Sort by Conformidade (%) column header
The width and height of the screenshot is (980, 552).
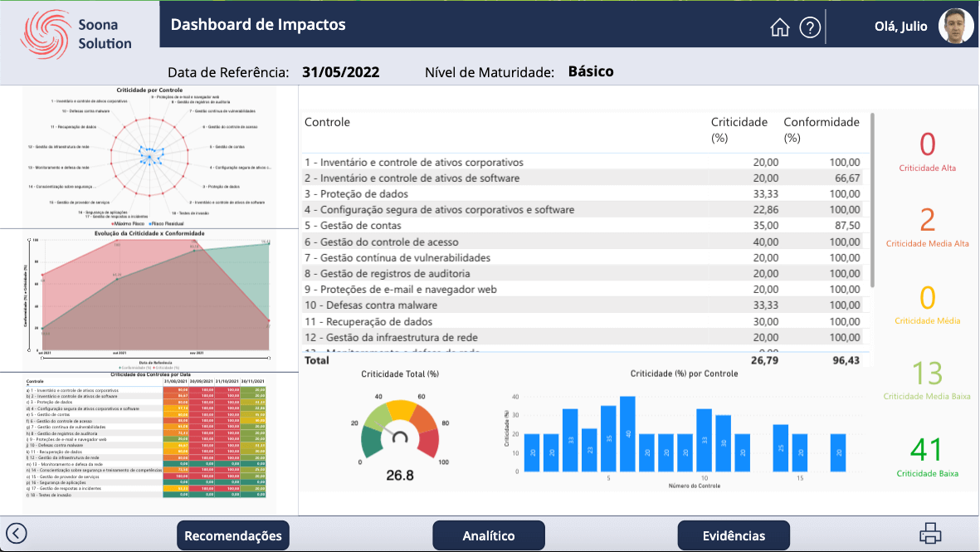(821, 129)
